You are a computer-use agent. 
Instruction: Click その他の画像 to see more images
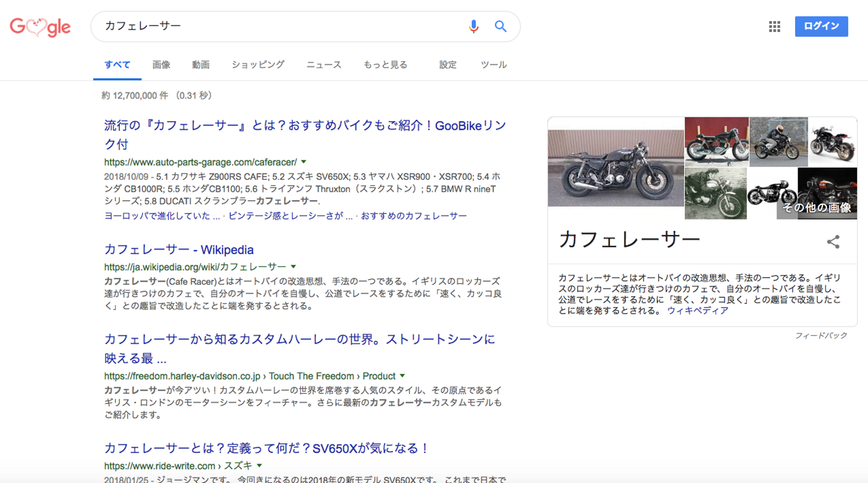coord(817,207)
